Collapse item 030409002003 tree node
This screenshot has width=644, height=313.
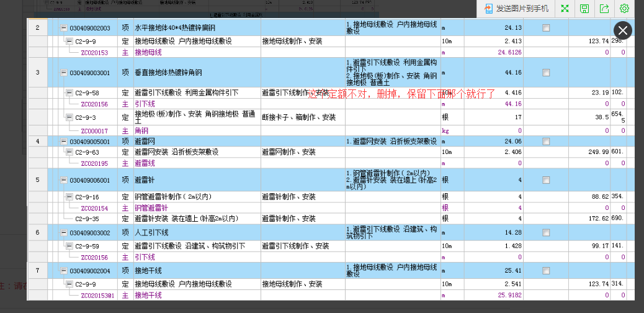tap(64, 29)
